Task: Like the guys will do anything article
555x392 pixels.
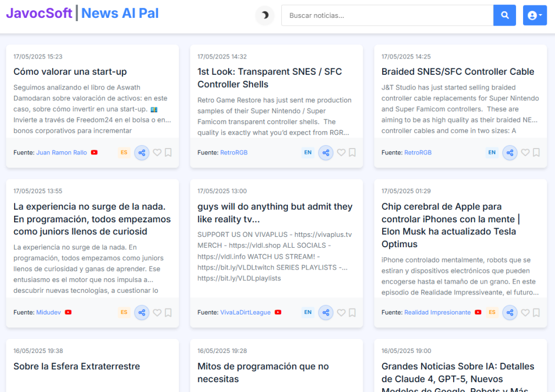Action: (341, 313)
